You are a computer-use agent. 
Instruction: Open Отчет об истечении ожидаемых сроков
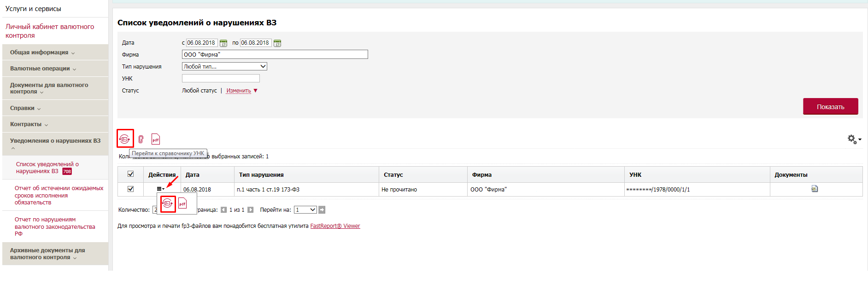[x=59, y=195]
